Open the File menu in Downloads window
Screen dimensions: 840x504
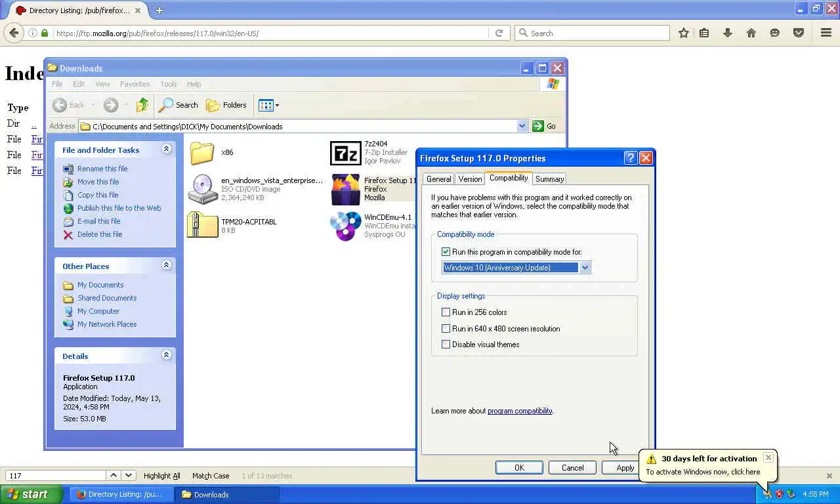57,84
